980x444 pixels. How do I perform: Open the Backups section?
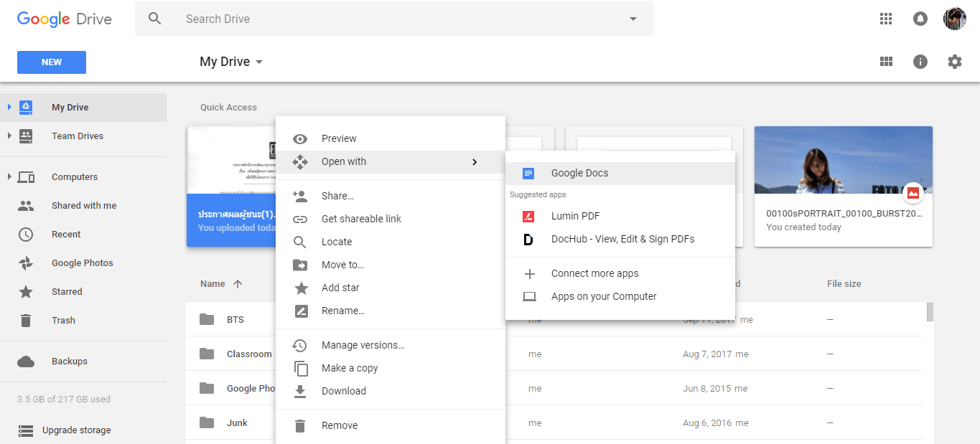(x=68, y=361)
